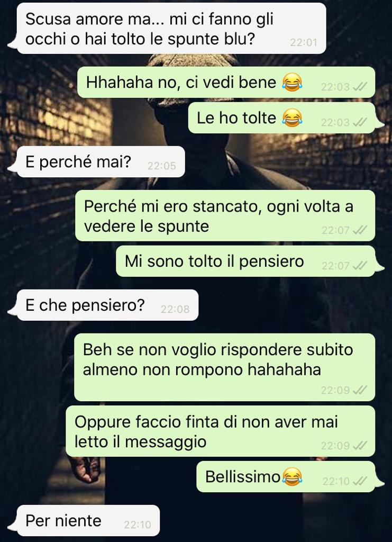Click double ticks on 'Bellissimo' message
392x542 pixels.
click(360, 481)
